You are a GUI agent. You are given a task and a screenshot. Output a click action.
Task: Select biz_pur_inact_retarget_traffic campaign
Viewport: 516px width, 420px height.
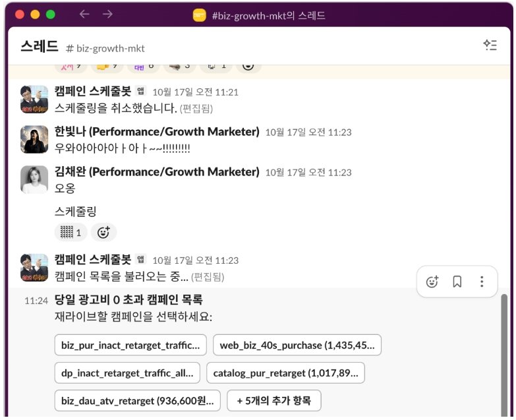click(x=130, y=345)
